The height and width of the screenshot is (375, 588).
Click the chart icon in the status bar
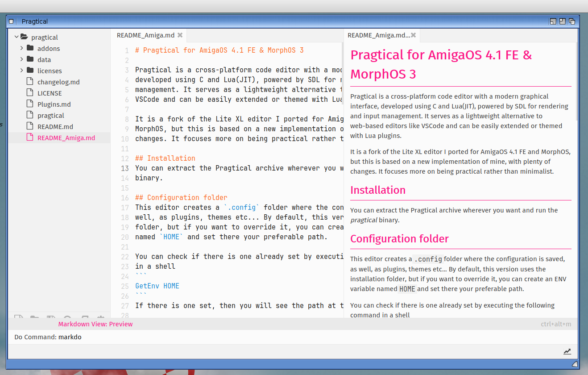567,351
